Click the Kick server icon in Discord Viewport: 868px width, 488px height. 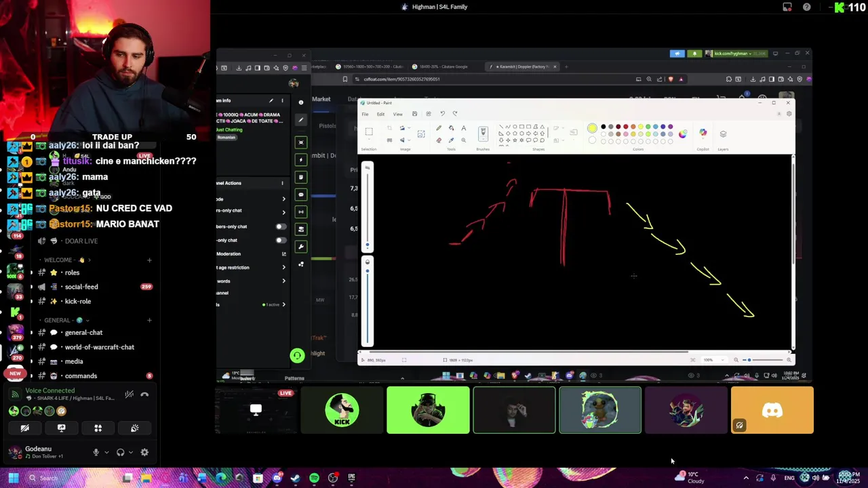click(x=16, y=312)
